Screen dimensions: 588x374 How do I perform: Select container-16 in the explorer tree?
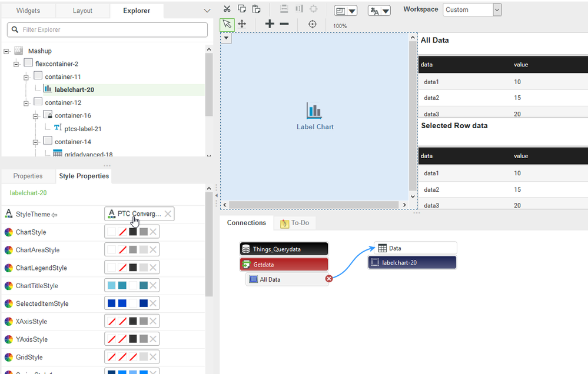click(x=73, y=115)
